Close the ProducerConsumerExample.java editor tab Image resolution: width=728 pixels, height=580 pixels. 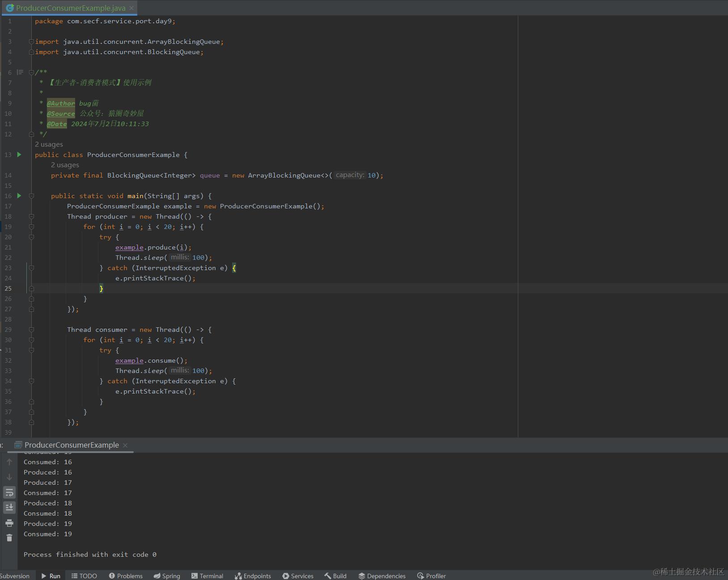click(131, 8)
